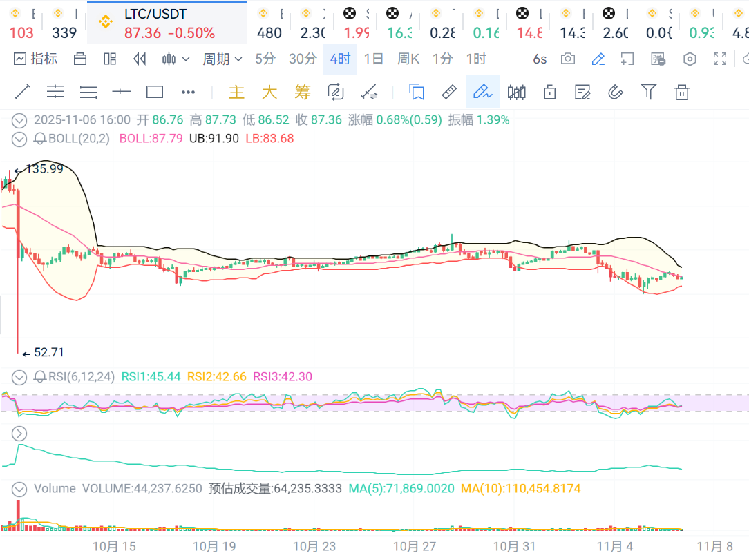
Task: Select the 30分 timeframe tab
Action: (303, 59)
